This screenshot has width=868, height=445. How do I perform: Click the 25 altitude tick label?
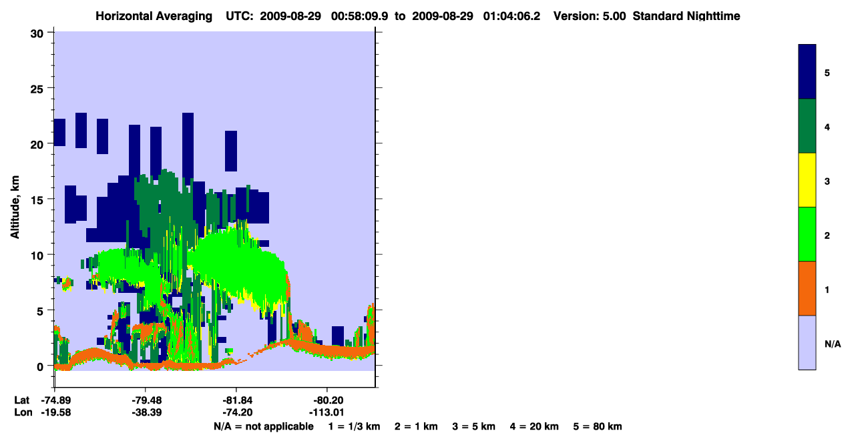coord(38,88)
